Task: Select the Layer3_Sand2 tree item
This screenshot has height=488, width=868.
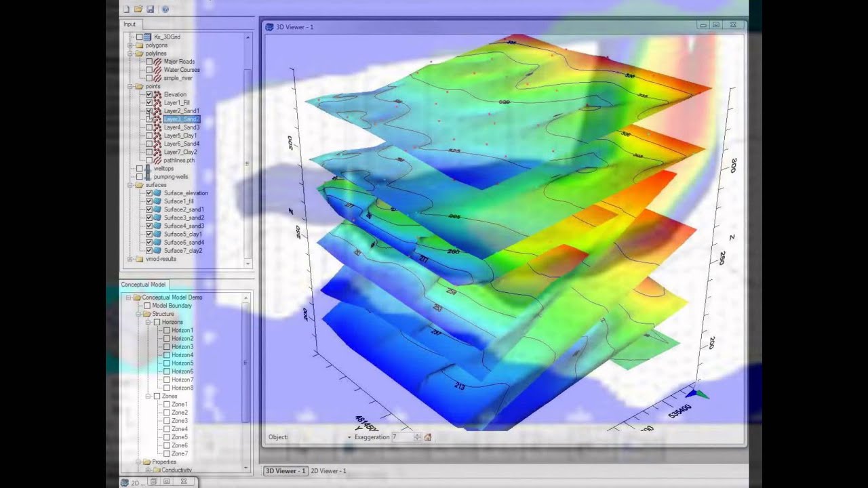Action: click(181, 119)
